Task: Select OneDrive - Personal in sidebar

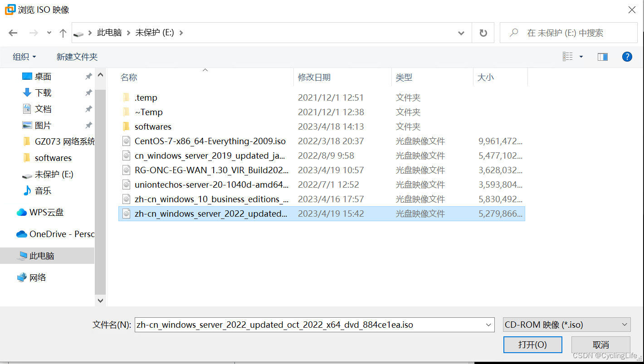Action: click(x=55, y=234)
